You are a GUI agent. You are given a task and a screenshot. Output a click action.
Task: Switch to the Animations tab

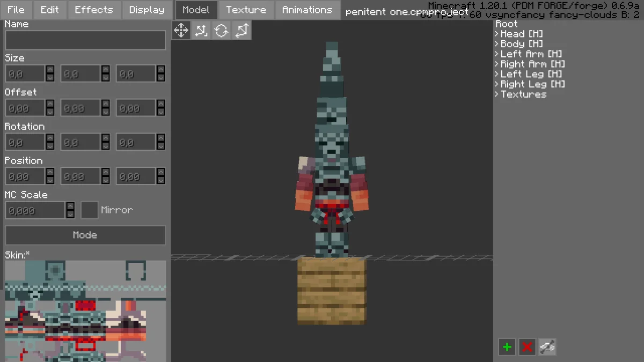pyautogui.click(x=307, y=10)
